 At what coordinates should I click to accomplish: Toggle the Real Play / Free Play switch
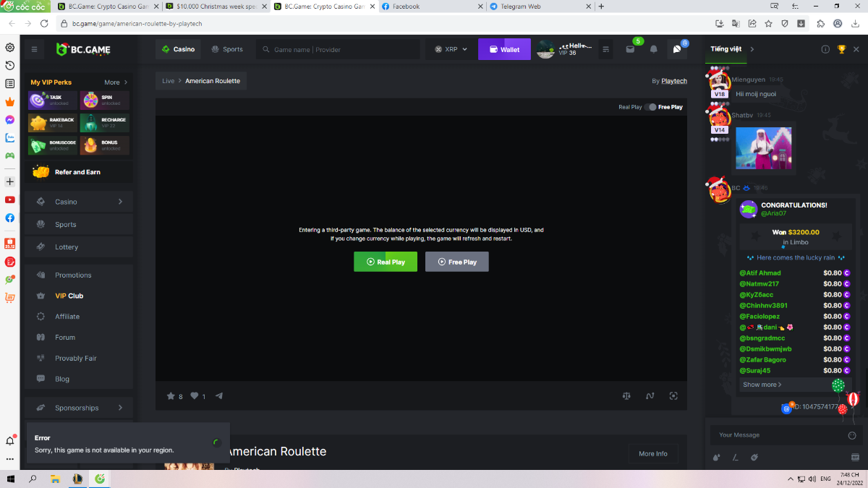pos(650,107)
